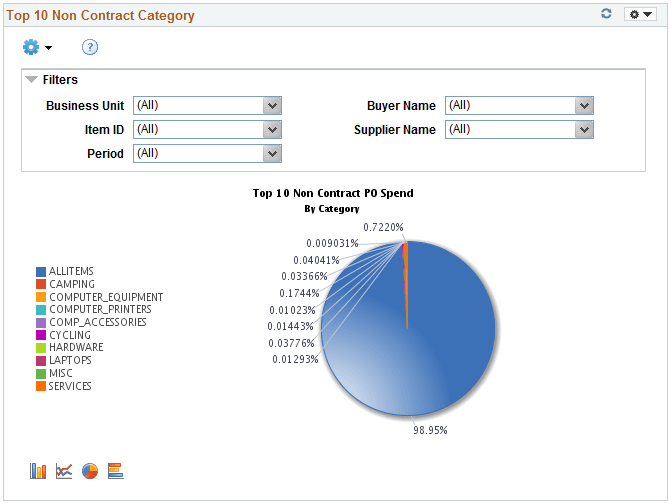Click the COMPUTER_PRINTERS legend label

[x=100, y=309]
